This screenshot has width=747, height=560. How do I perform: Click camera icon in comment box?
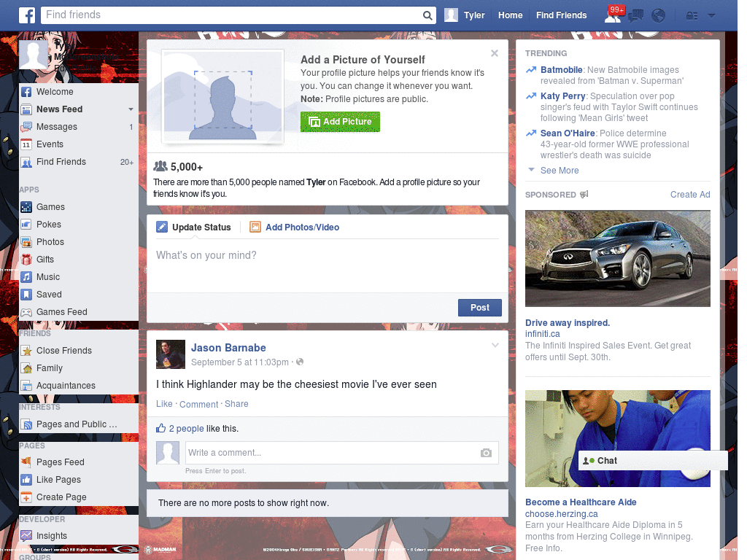485,453
